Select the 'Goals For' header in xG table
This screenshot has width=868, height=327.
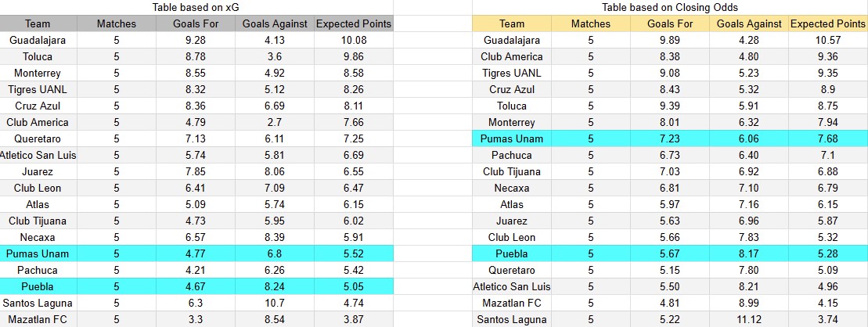coord(195,23)
